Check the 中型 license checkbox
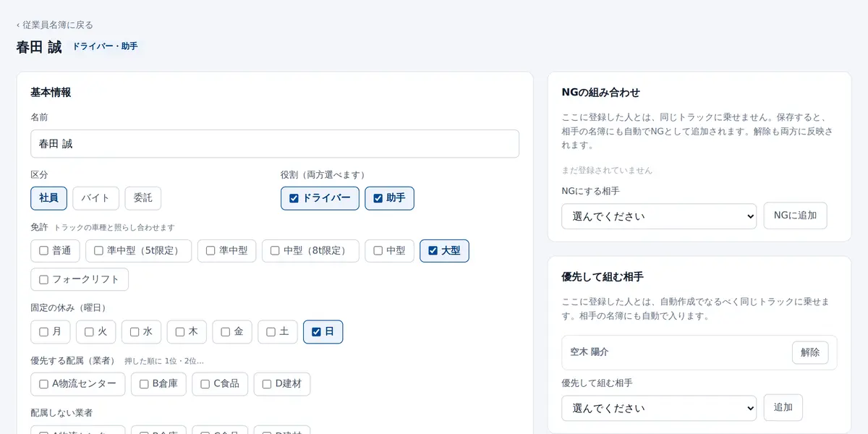The width and height of the screenshot is (868, 434). click(389, 251)
